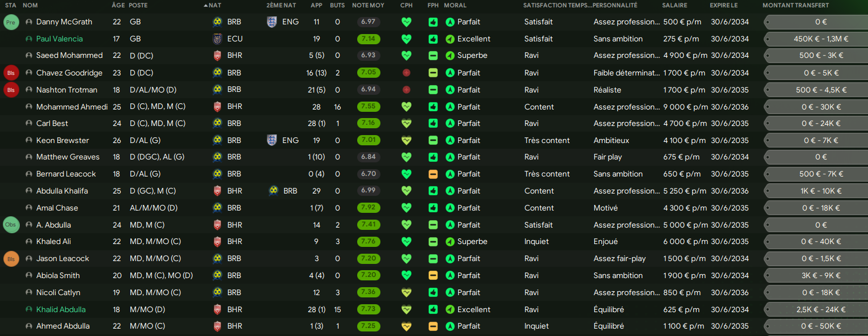This screenshot has height=336, width=868.
Task: Click Bernard Leacock's orange match sharpness icon
Action: (x=433, y=174)
